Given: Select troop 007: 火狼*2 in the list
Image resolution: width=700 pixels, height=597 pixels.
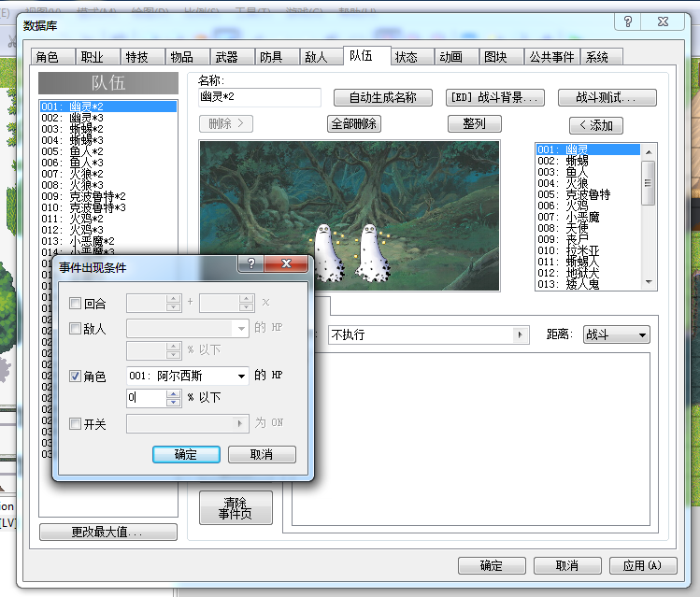Looking at the screenshot, I should pyautogui.click(x=108, y=174).
